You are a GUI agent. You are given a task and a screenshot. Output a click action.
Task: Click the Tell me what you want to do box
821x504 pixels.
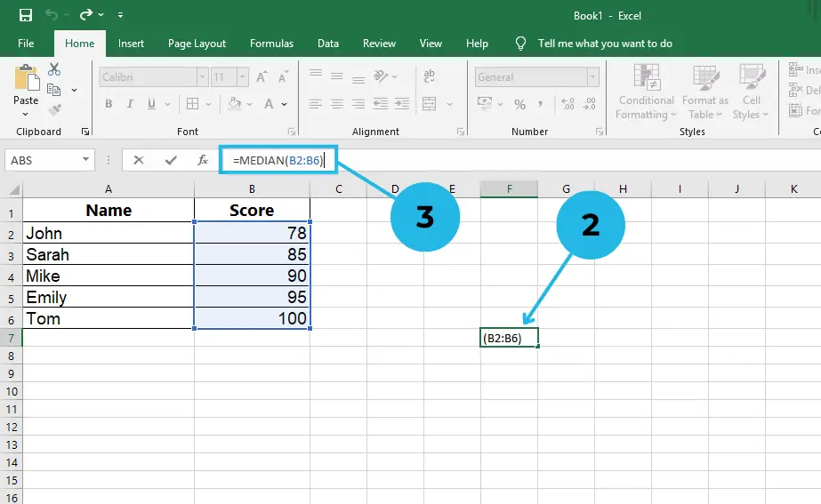(605, 44)
